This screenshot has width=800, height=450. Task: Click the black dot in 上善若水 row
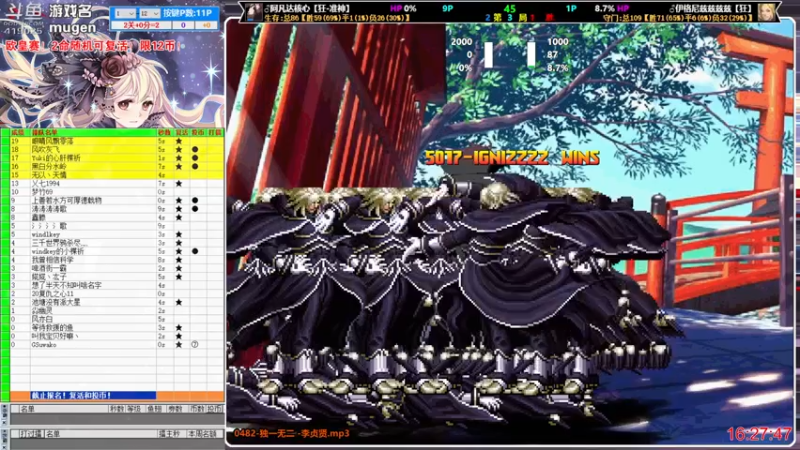[195, 201]
